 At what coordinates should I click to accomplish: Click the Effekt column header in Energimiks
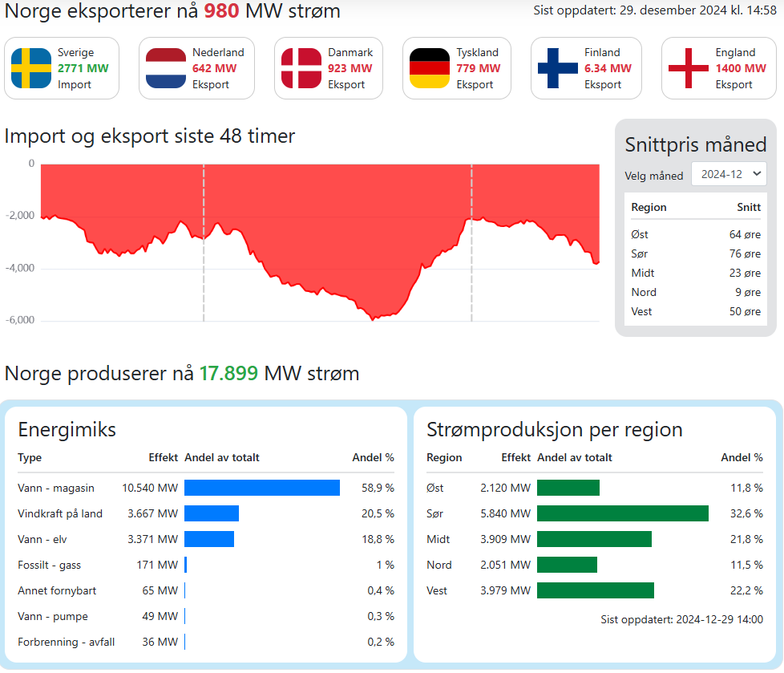pyautogui.click(x=163, y=457)
